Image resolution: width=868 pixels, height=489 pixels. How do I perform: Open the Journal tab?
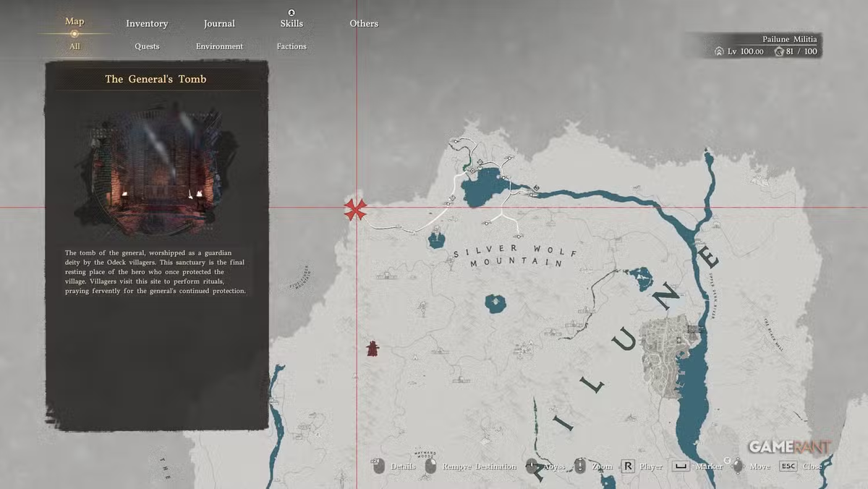tap(219, 24)
